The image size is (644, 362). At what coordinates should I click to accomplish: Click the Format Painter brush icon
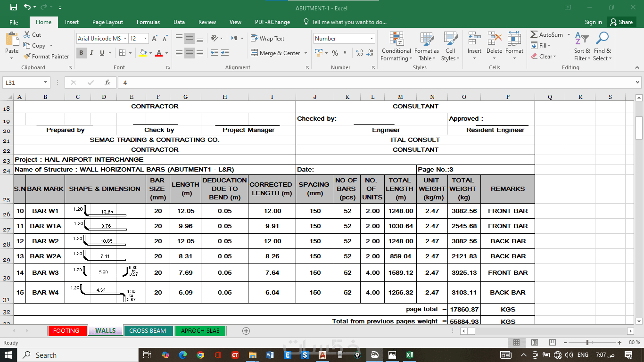(x=27, y=56)
